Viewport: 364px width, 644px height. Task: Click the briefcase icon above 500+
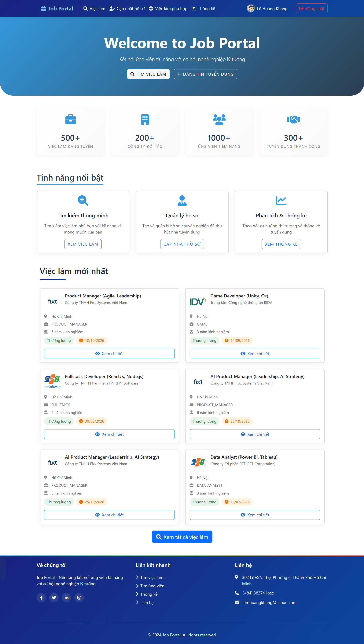point(71,119)
